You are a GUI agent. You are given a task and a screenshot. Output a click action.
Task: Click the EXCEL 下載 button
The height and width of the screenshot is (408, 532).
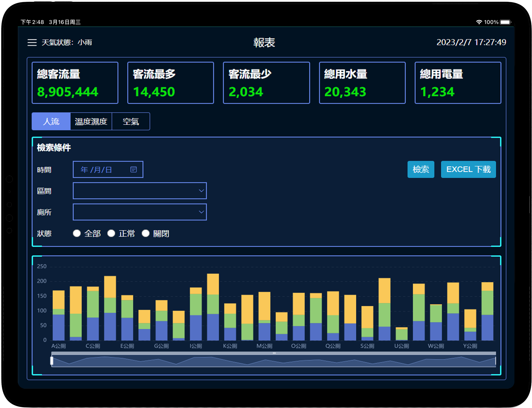(468, 169)
